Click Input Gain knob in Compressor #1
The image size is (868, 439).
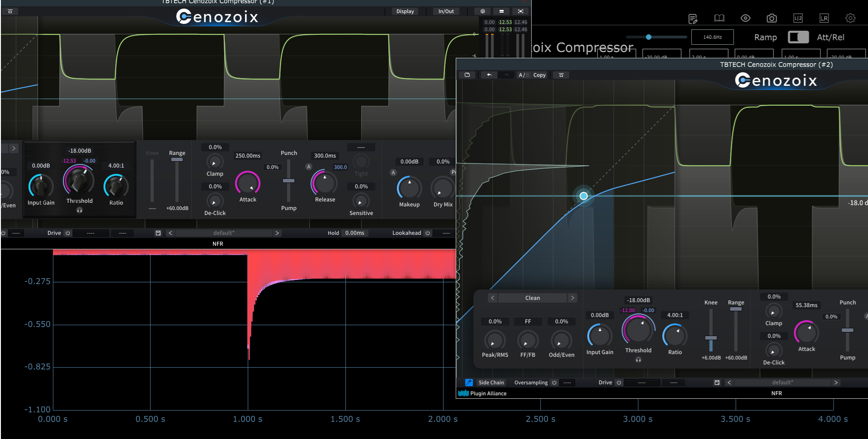coord(41,185)
